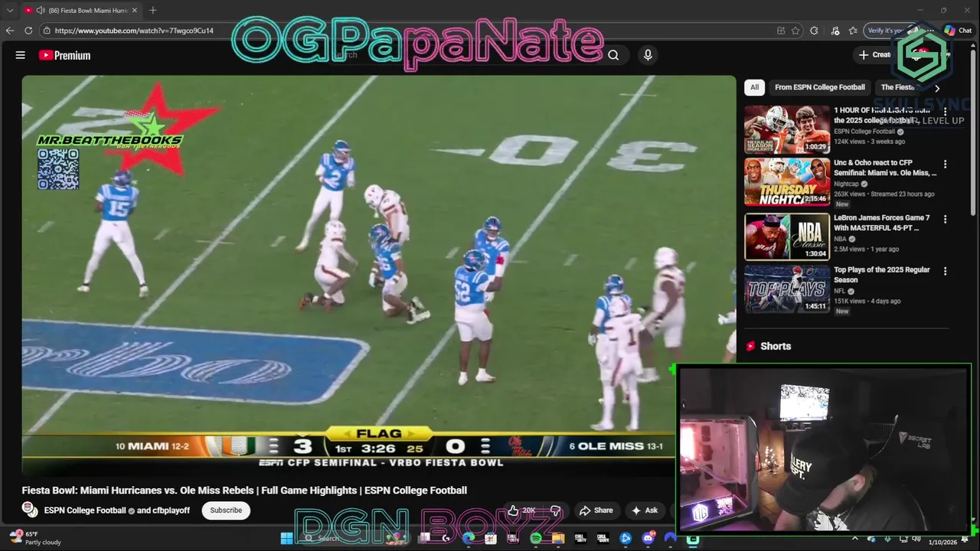Close the Fiesta Bowl browser tab
This screenshot has height=551, width=980.
point(134,10)
